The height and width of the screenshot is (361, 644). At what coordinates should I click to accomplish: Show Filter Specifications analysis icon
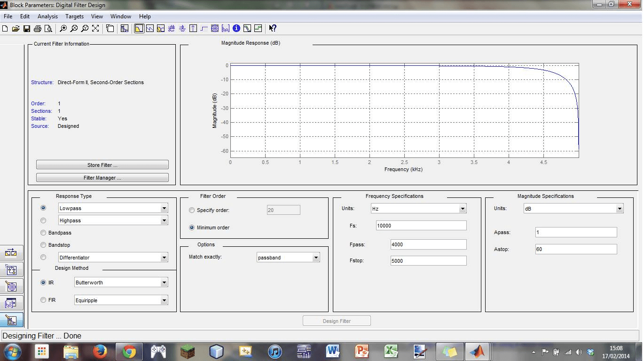click(125, 28)
